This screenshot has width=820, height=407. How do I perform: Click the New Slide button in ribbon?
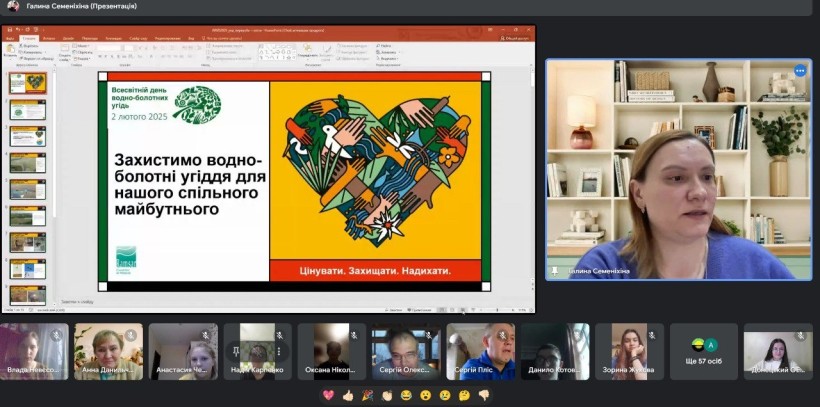65,52
